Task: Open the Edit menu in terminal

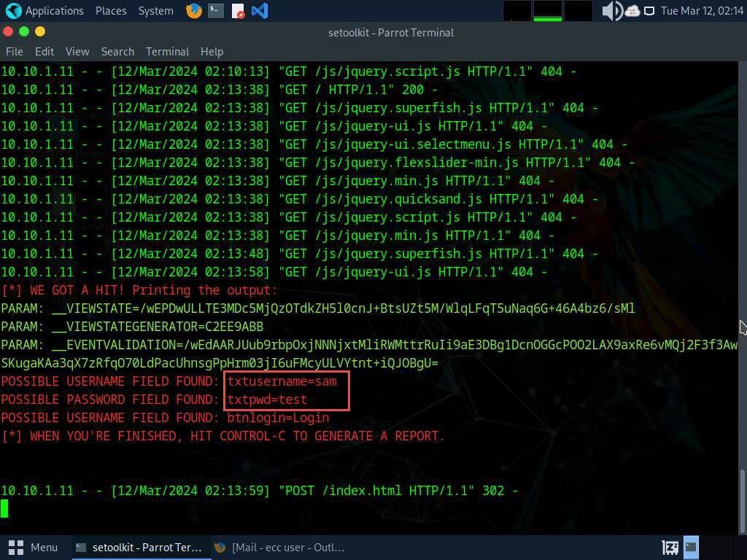Action: pyautogui.click(x=44, y=52)
